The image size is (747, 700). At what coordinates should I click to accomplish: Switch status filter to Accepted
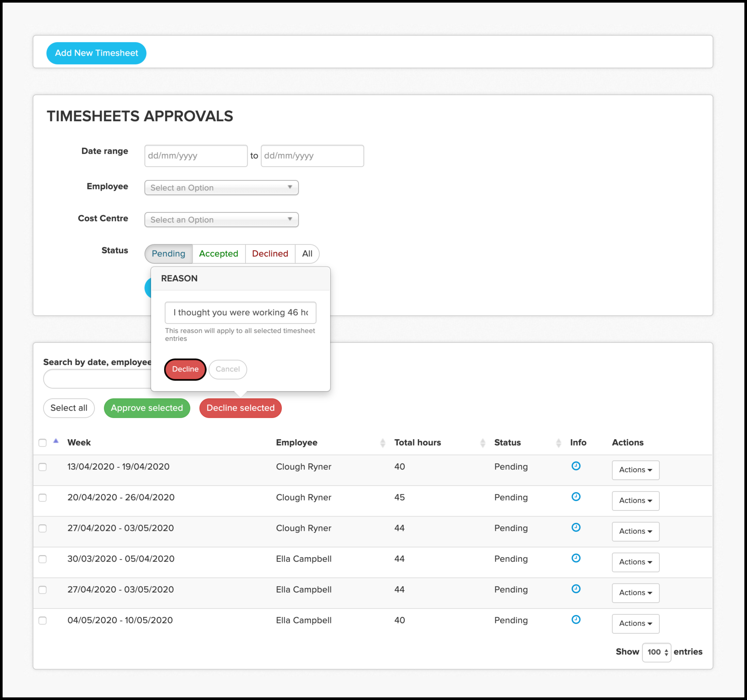point(218,254)
